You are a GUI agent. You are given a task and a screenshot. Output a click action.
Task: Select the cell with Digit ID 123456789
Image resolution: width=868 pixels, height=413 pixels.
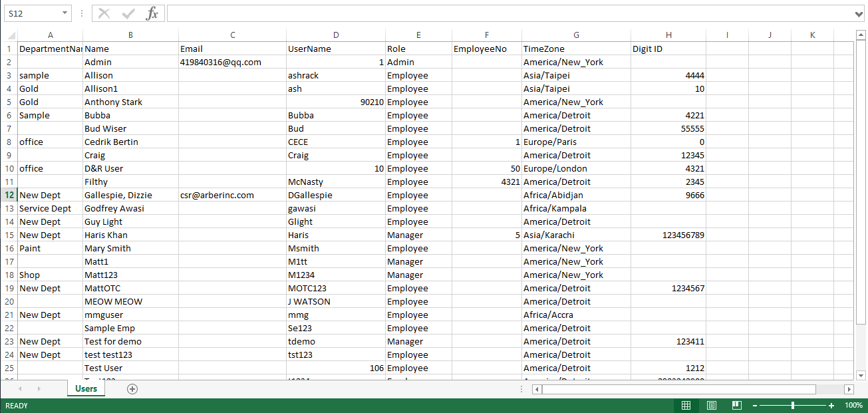(668, 235)
